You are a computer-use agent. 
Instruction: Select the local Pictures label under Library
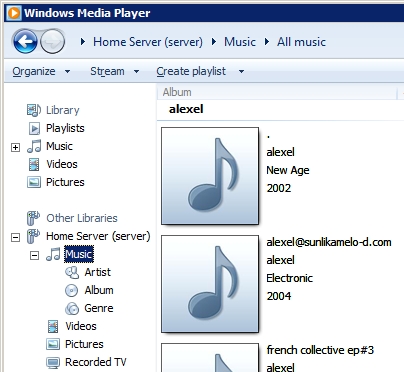(x=65, y=182)
